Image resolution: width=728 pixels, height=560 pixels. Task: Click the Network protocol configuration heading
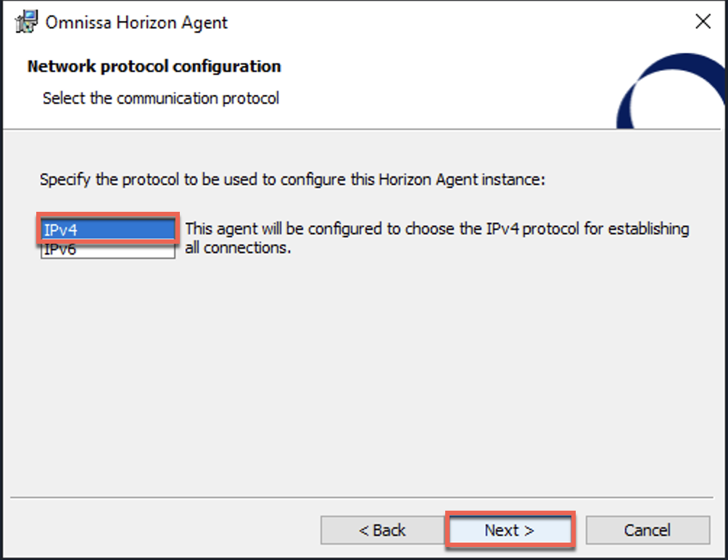coord(154,67)
